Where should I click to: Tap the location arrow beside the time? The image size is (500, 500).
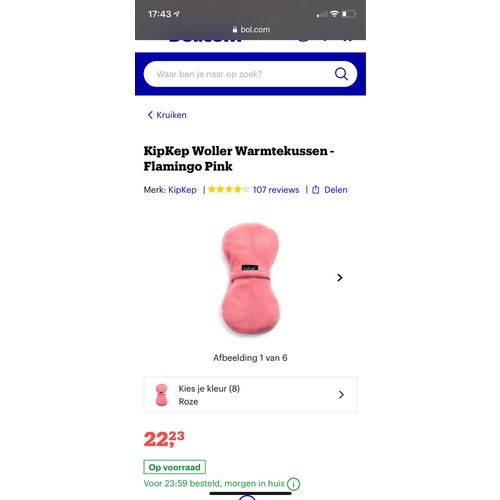click(x=177, y=14)
